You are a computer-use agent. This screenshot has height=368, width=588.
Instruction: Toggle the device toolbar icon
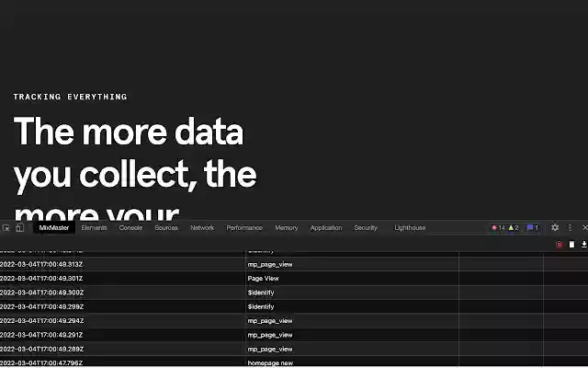coord(19,228)
